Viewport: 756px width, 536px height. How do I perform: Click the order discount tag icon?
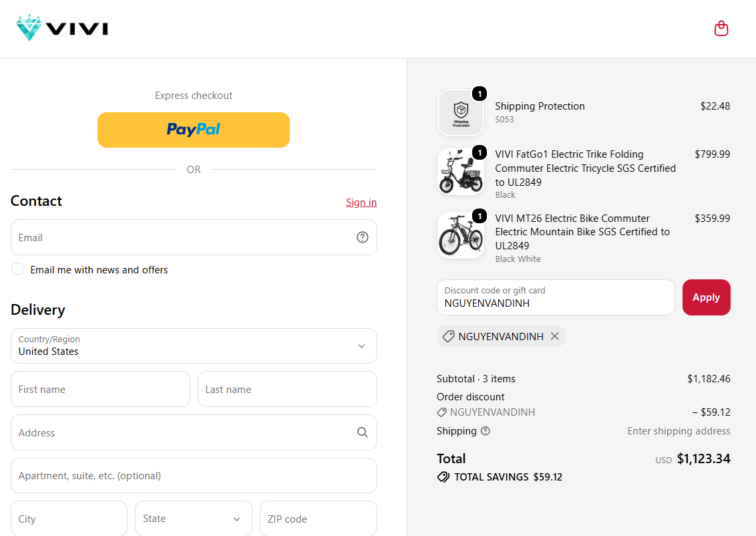click(441, 412)
